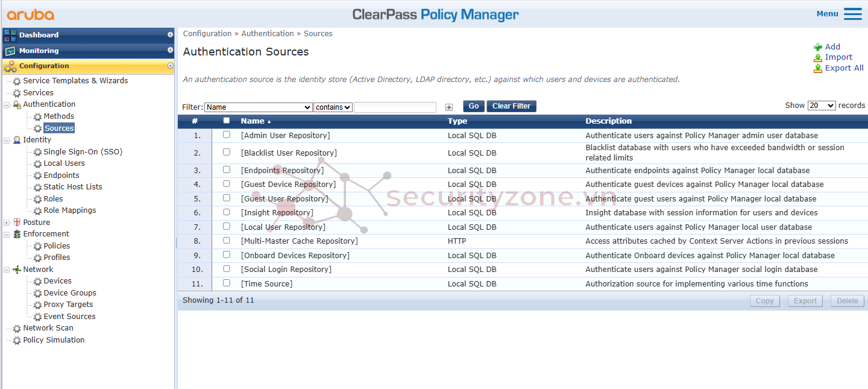
Task: Open the Configuration accordion section
Action: coord(44,66)
